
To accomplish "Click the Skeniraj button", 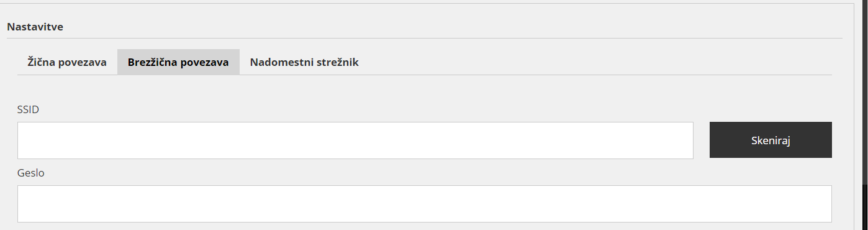I will (x=771, y=140).
